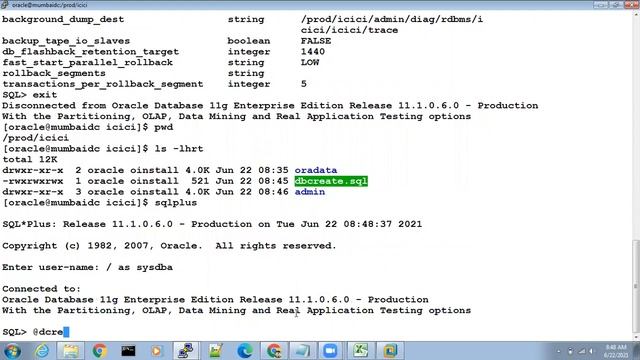Click the background_dump_dest parameter name
640x360 pixels.
click(x=63, y=19)
